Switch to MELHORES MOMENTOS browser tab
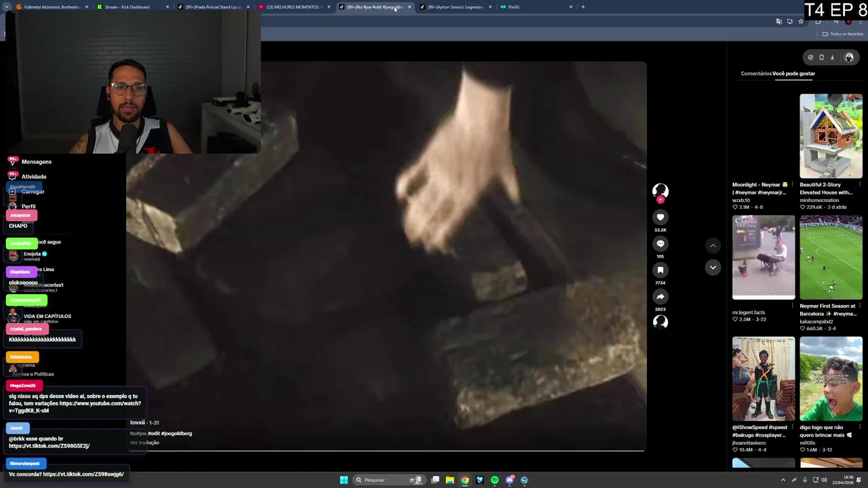The height and width of the screenshot is (488, 868). [294, 7]
